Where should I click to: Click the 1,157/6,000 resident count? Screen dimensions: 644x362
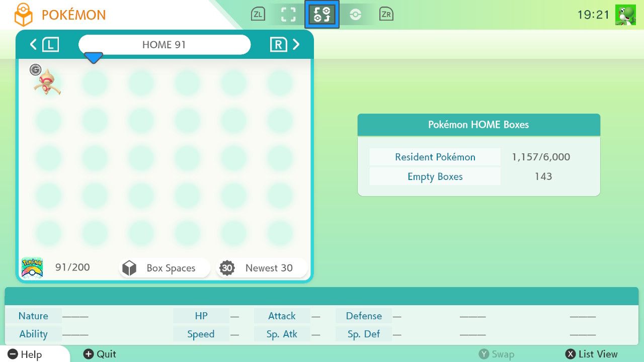point(541,157)
